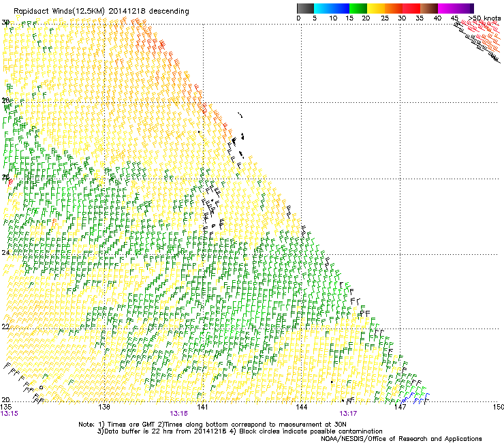This screenshot has width=504, height=443.
Task: Click the latitude label '20' above '135'
Action: click(5, 400)
